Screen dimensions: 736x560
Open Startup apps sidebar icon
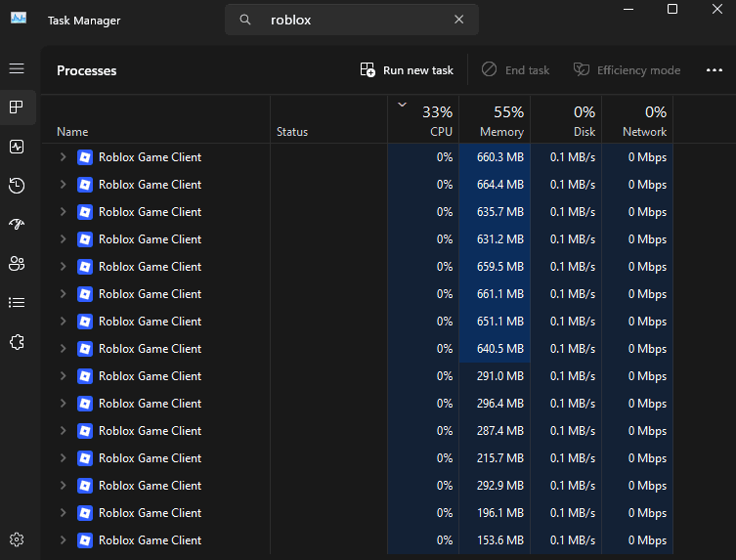point(17,225)
